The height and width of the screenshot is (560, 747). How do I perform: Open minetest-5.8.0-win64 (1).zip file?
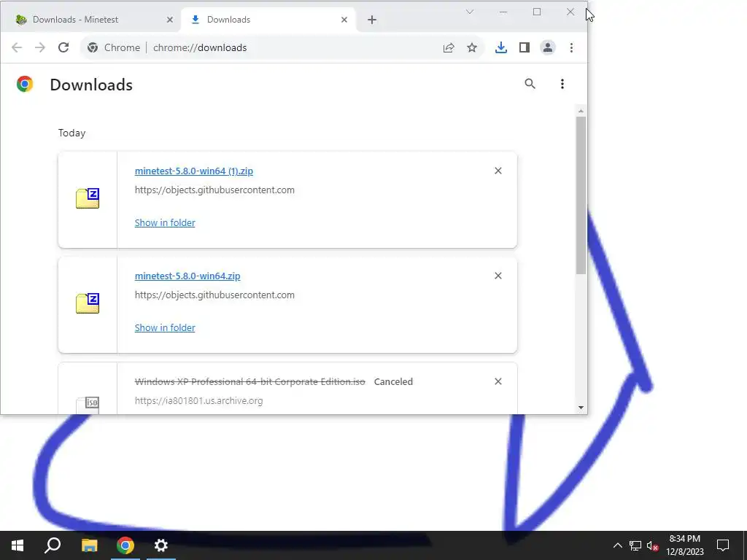(194, 171)
